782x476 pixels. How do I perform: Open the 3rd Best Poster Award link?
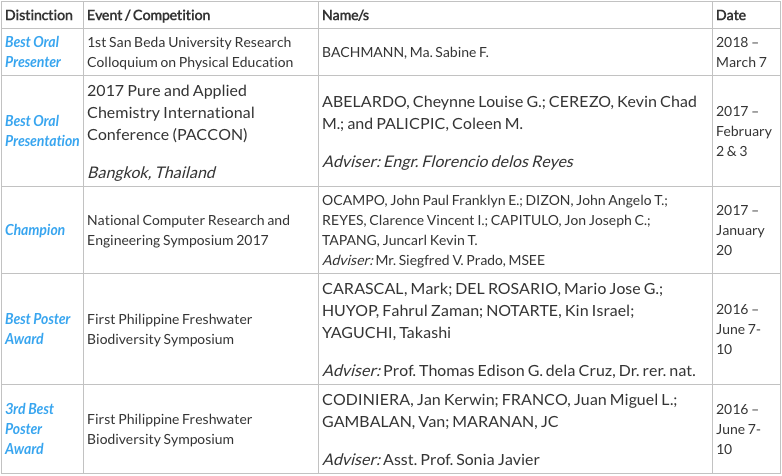[29, 429]
